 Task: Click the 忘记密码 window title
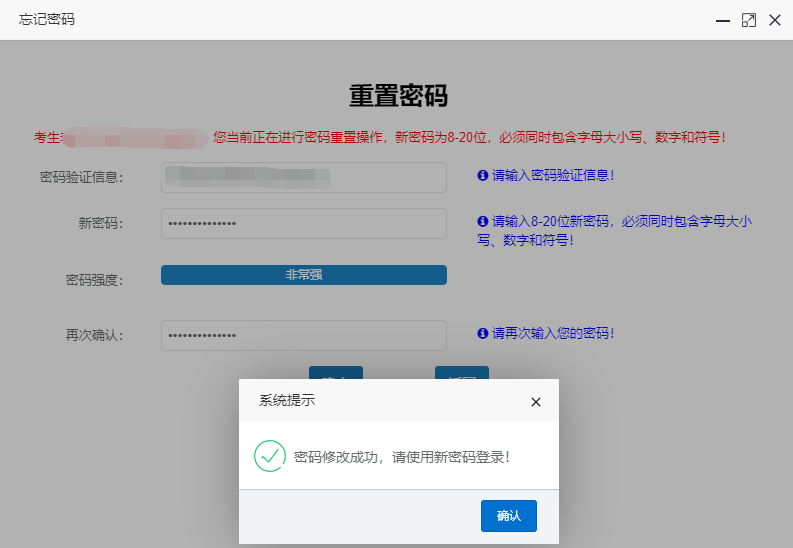(x=47, y=19)
